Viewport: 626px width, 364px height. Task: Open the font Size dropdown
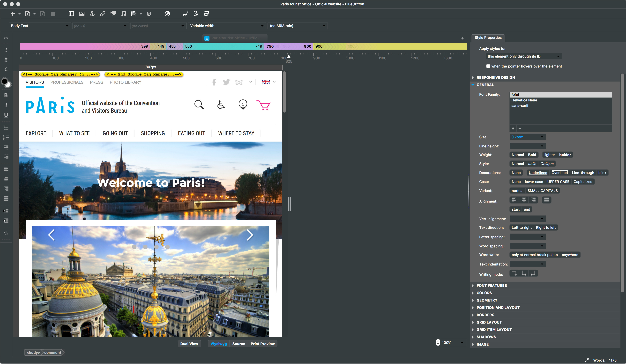pos(542,137)
